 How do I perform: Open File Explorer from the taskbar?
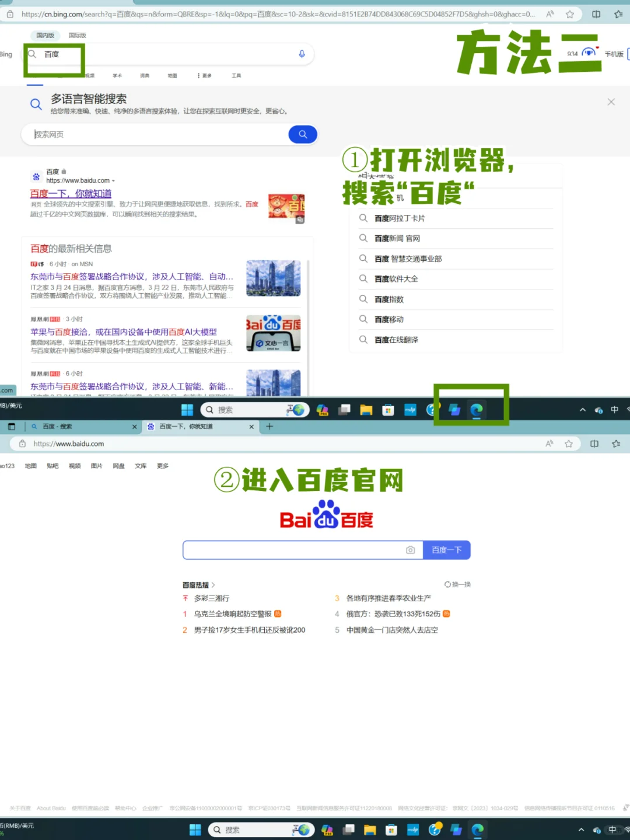(x=366, y=410)
